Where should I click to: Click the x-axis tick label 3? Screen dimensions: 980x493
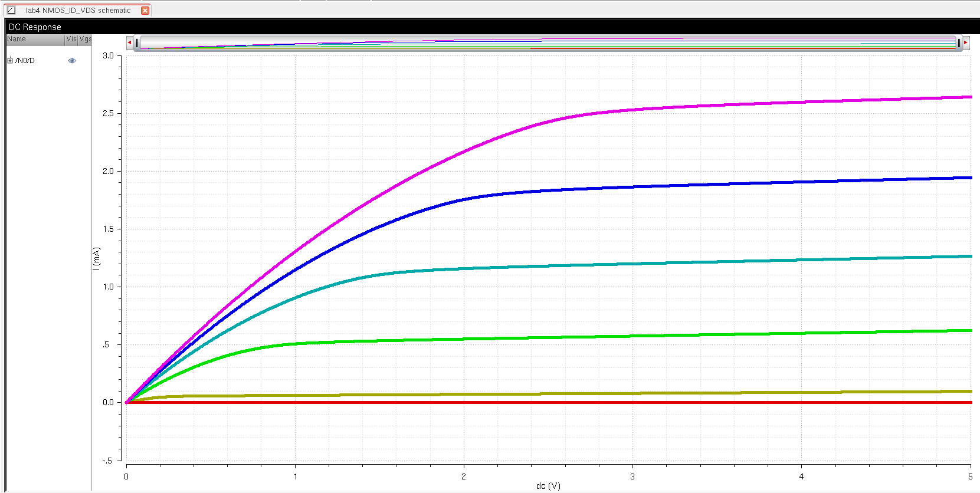(632, 476)
